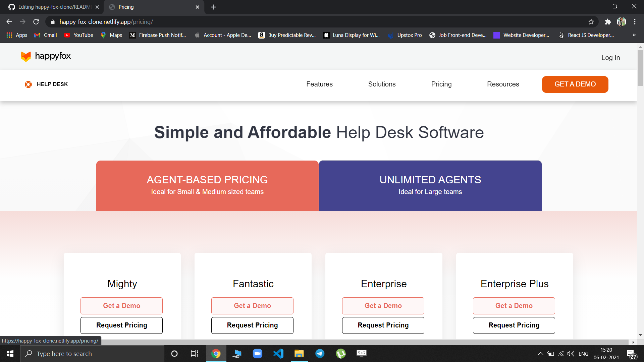This screenshot has width=644, height=362.
Task: Reload the page with the refresh icon
Action: coord(36,22)
